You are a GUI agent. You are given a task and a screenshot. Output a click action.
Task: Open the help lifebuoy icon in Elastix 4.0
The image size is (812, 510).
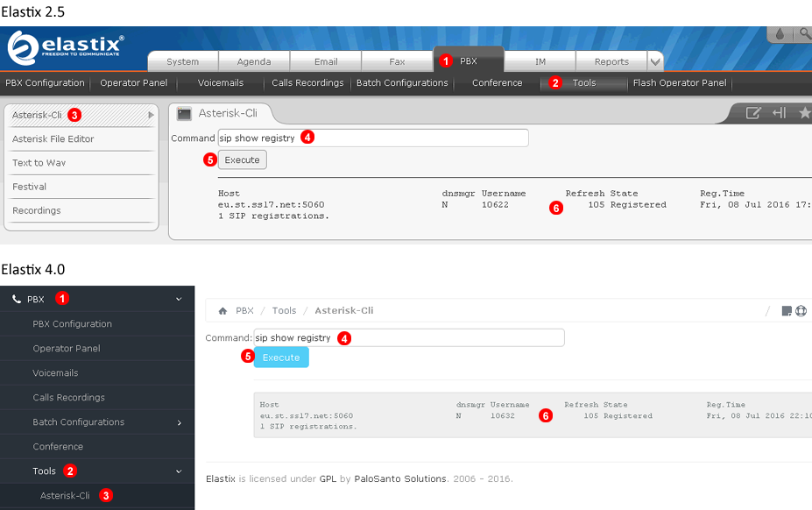tap(801, 311)
